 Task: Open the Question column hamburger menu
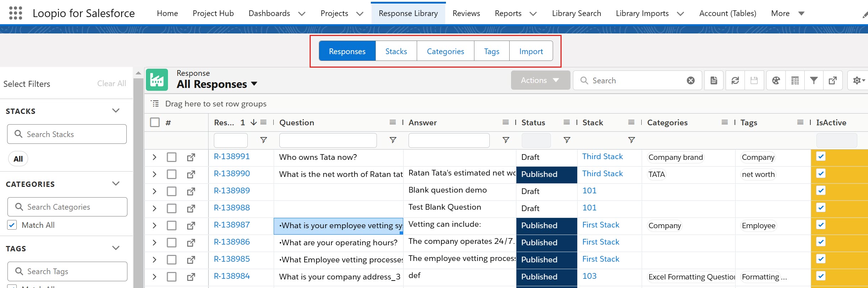393,122
